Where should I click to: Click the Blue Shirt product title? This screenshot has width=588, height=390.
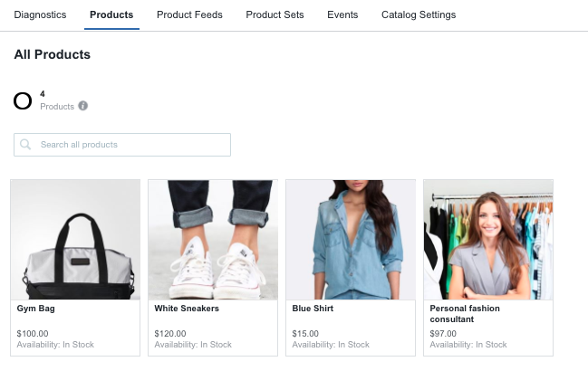(x=313, y=309)
